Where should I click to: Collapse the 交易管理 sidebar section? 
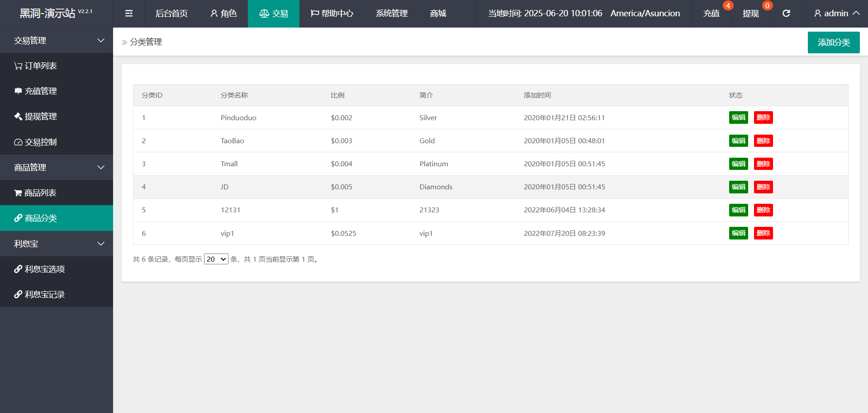57,41
